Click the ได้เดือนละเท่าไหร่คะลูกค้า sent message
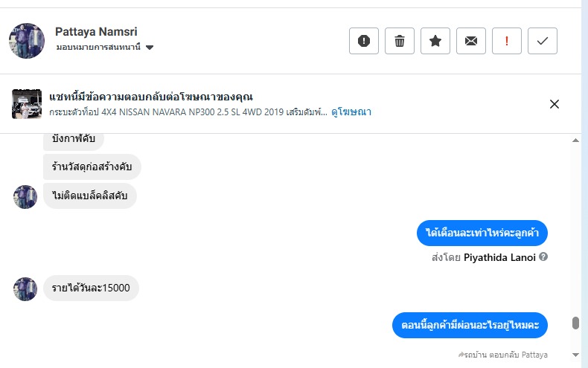 [482, 233]
